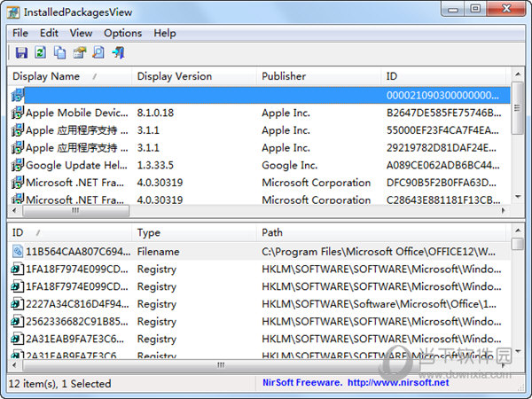
Task: Click version 8.1.0.18 cell
Action: (155, 113)
